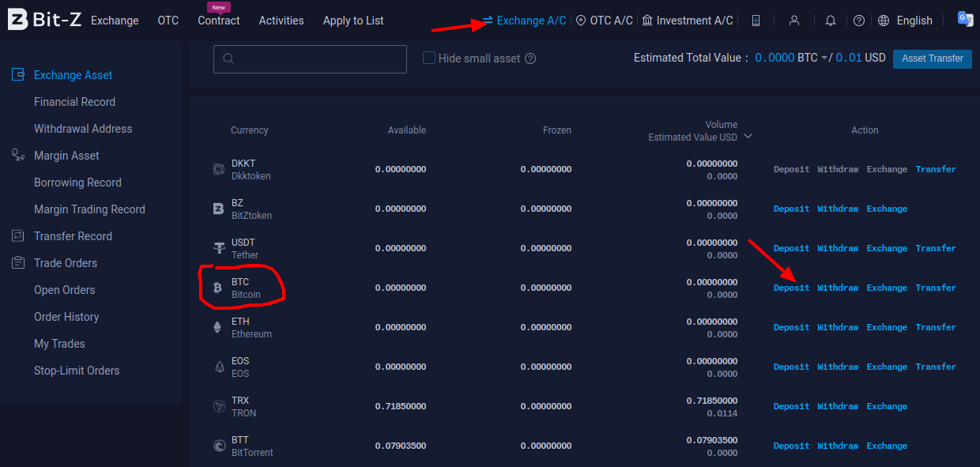
Task: Click the 0.01 USD total value
Action: click(x=850, y=58)
